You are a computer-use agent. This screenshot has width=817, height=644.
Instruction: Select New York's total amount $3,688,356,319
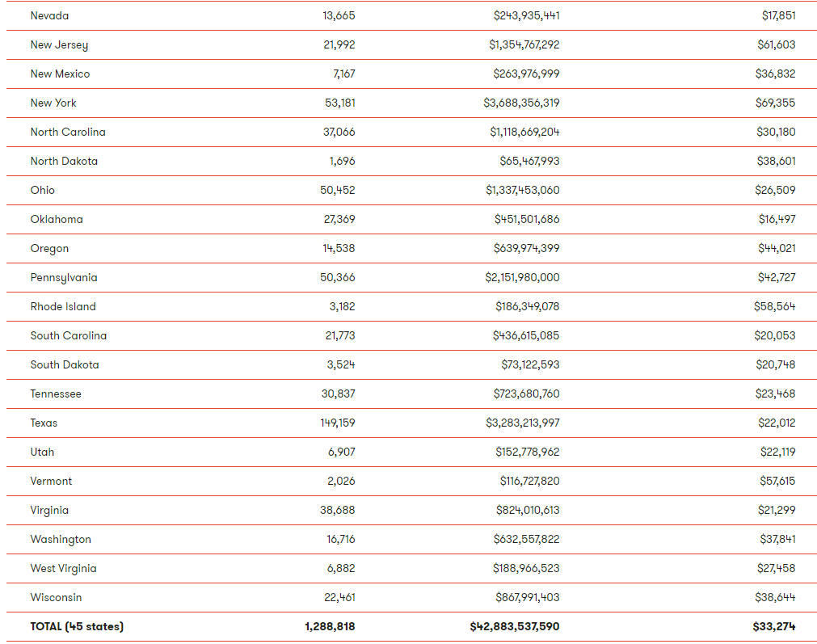coord(521,103)
